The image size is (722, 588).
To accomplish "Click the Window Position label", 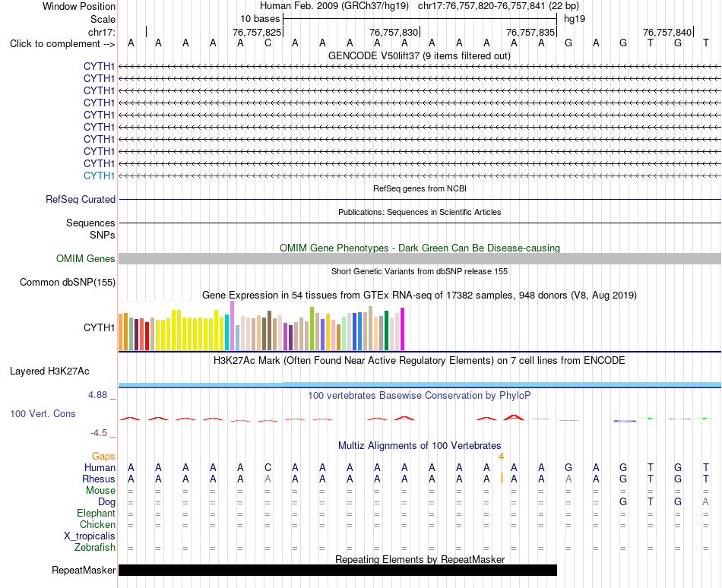I will [79, 6].
